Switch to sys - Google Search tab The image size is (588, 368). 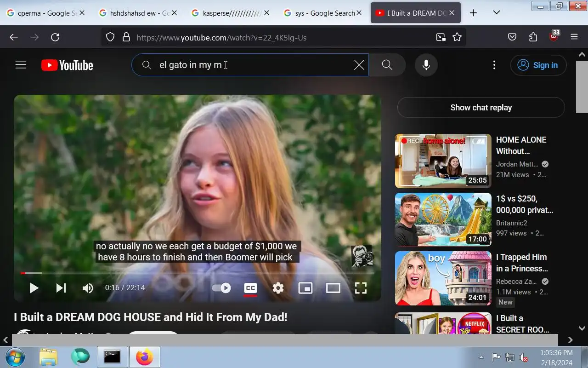(323, 13)
